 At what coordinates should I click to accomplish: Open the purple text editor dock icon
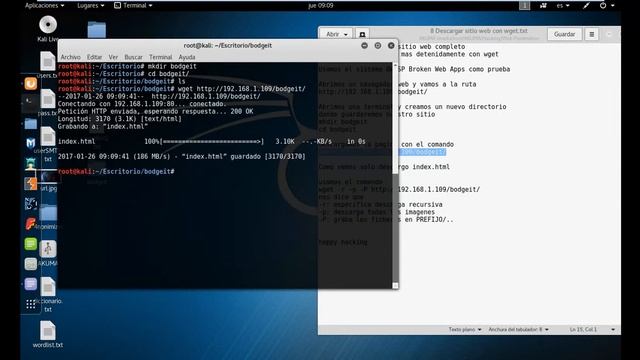click(31, 284)
